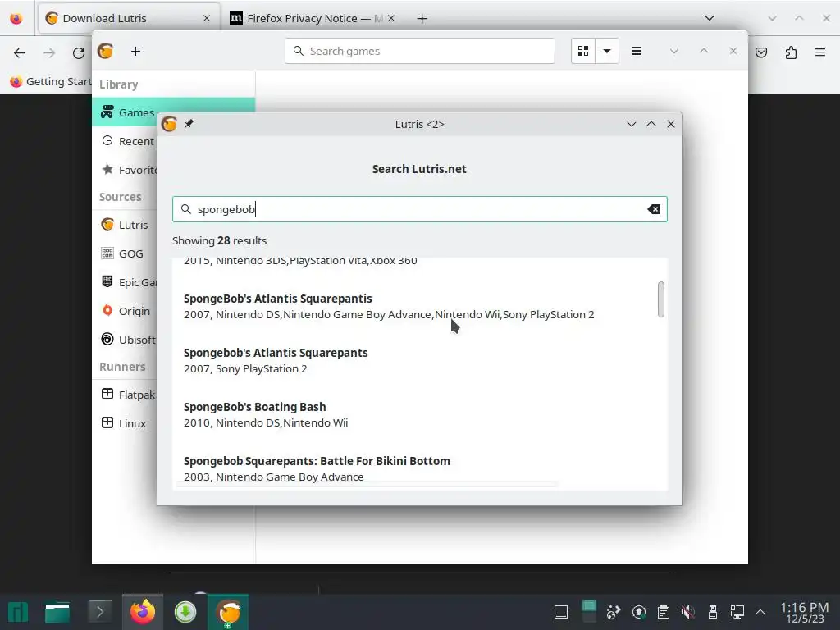Click the results list scrollbar thumb

661,299
